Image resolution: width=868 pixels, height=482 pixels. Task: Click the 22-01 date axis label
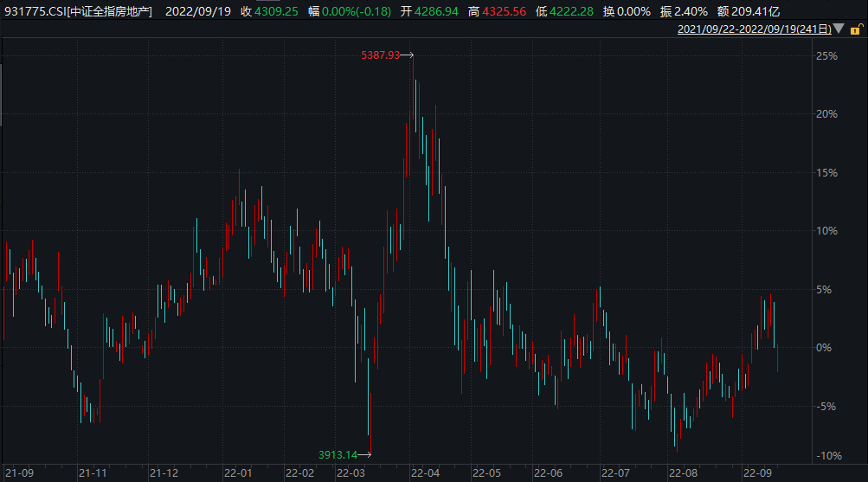click(238, 473)
